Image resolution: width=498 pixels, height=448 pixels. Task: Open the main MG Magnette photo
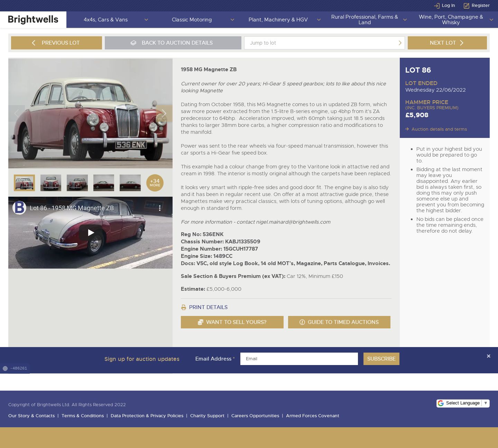pos(90,113)
